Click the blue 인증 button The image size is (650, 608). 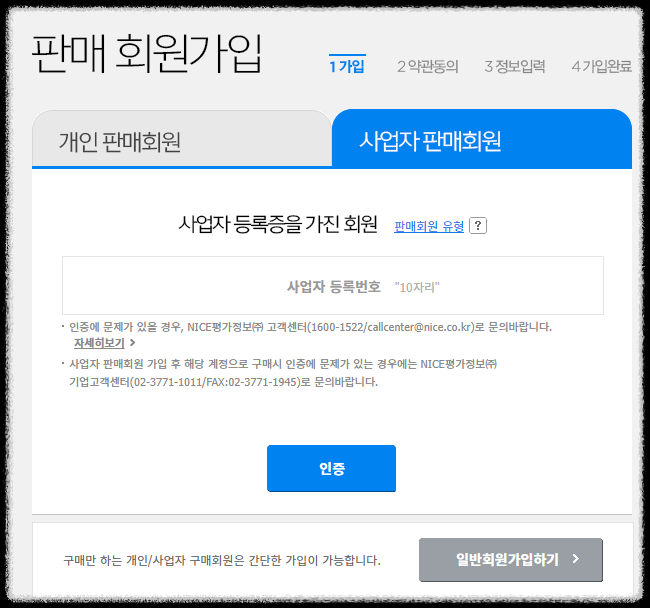pyautogui.click(x=331, y=468)
